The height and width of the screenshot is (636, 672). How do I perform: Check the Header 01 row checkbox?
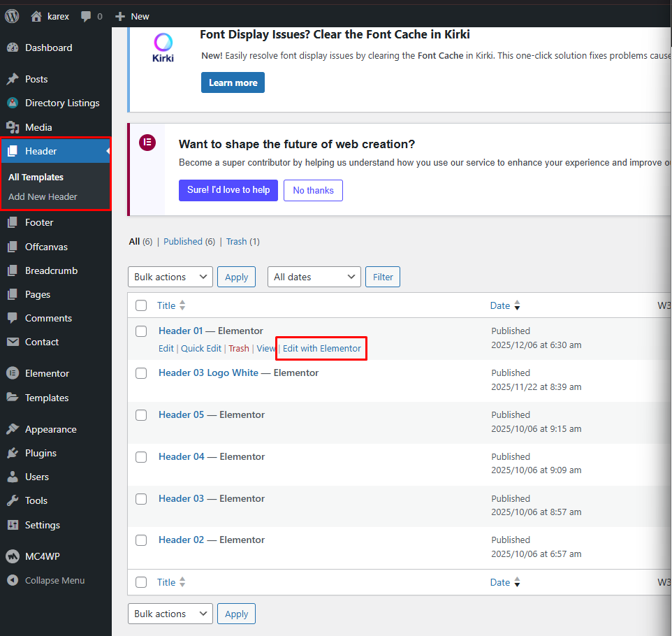point(141,331)
